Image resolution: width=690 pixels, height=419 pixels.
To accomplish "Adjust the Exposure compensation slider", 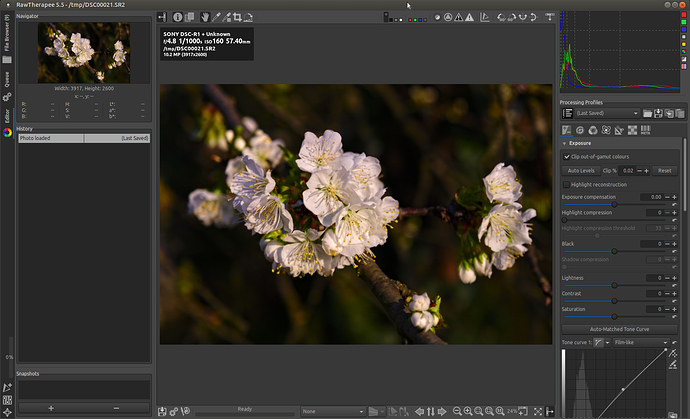I will tap(614, 204).
